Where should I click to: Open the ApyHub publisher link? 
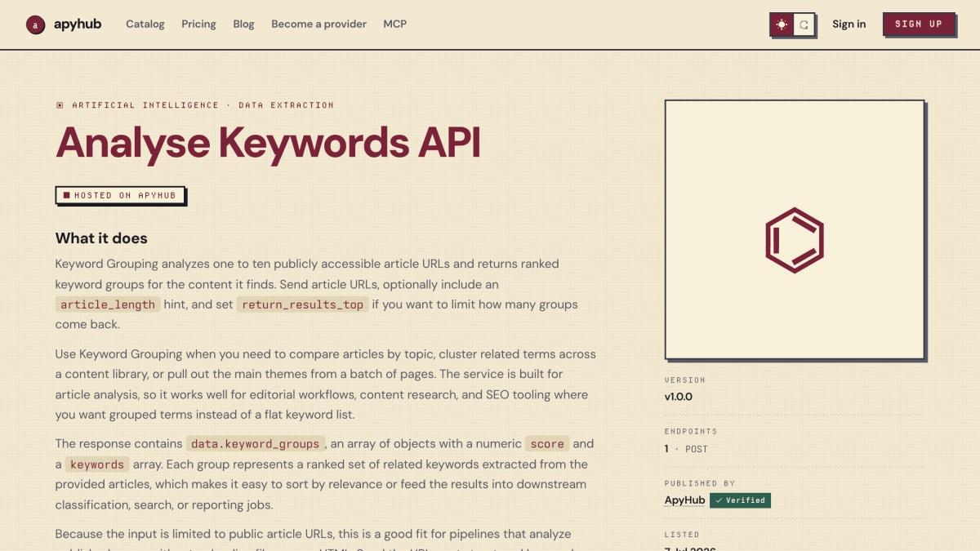pos(684,500)
